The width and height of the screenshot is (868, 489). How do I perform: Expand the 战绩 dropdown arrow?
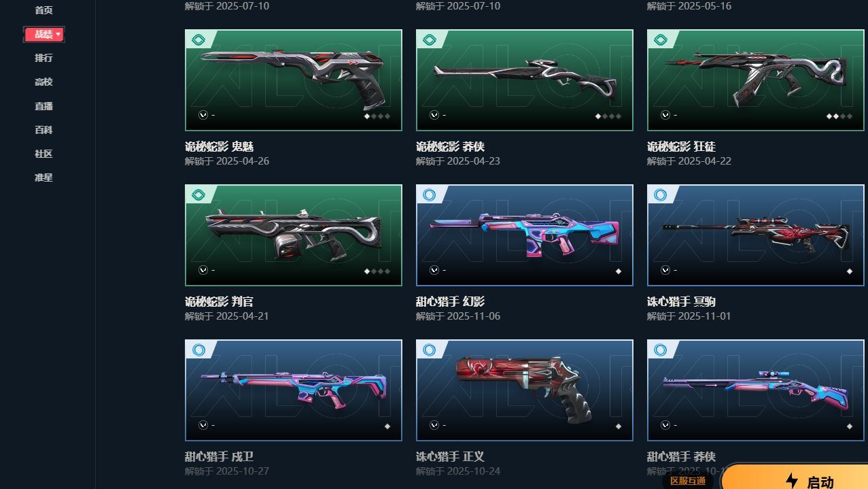click(x=58, y=34)
